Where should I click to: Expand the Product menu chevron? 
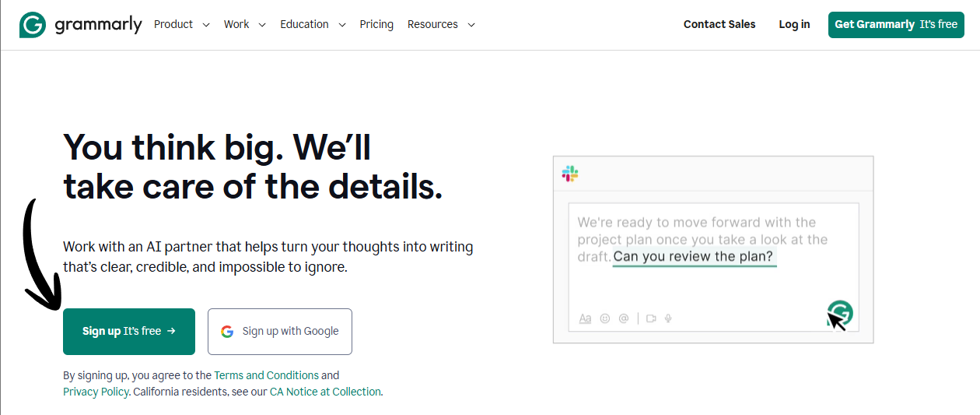pyautogui.click(x=206, y=25)
